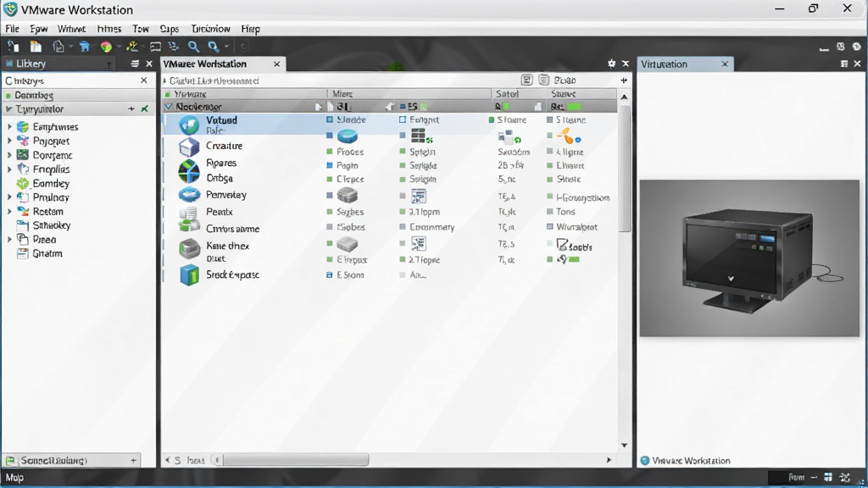Open dropdown arrow beside the globe toolbar icon

(119, 47)
